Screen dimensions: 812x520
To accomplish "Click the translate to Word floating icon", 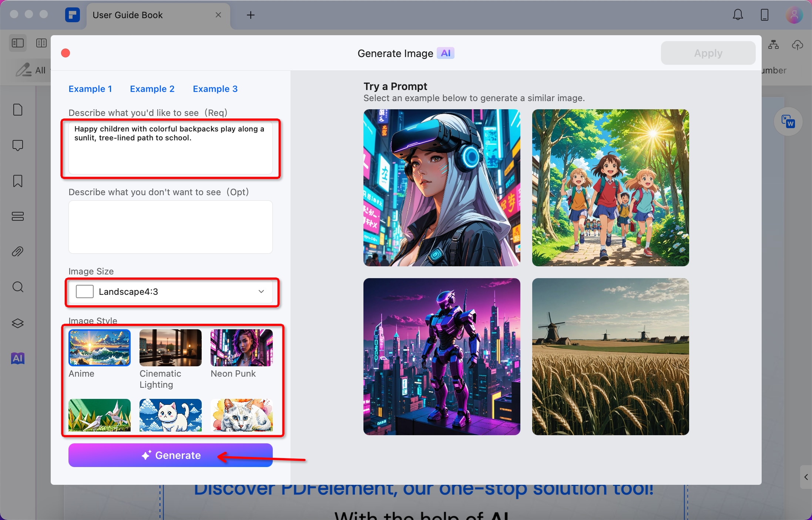I will 788,122.
